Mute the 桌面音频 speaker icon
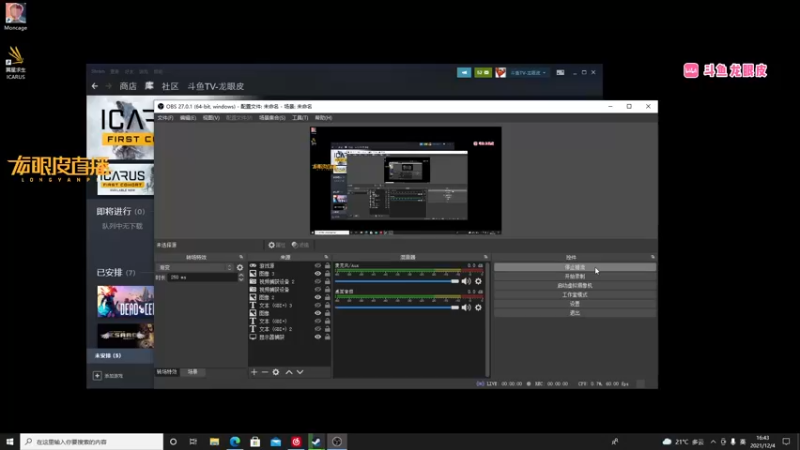This screenshot has width=800, height=450. tap(466, 307)
